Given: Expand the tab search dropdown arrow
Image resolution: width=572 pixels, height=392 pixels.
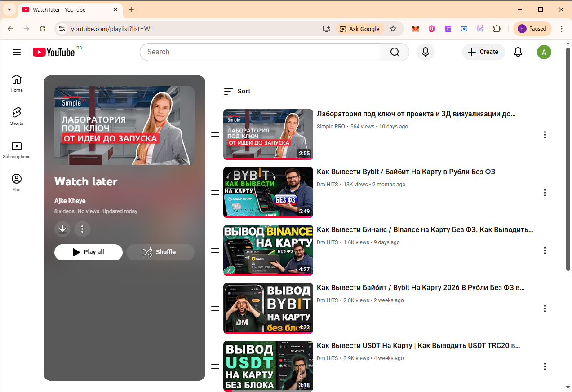Looking at the screenshot, I should (9, 9).
